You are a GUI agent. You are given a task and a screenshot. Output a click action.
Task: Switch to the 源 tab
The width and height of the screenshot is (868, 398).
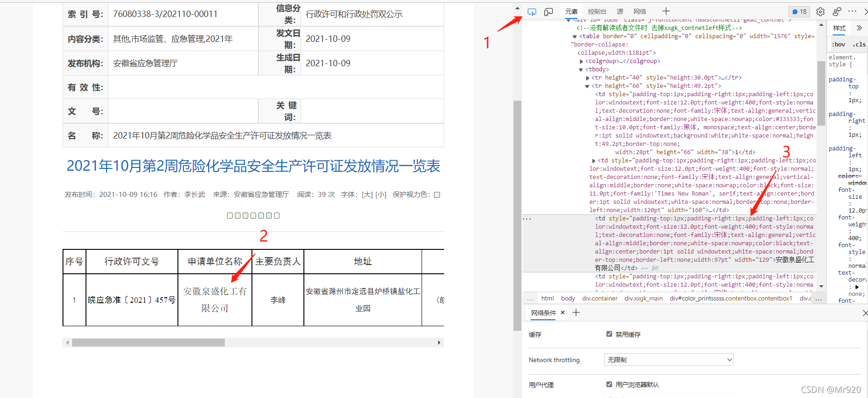(620, 12)
